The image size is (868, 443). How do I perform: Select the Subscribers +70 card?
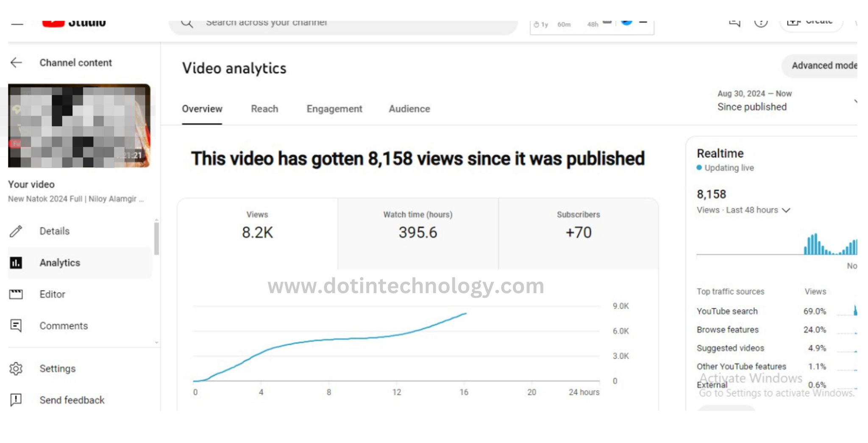[579, 233]
